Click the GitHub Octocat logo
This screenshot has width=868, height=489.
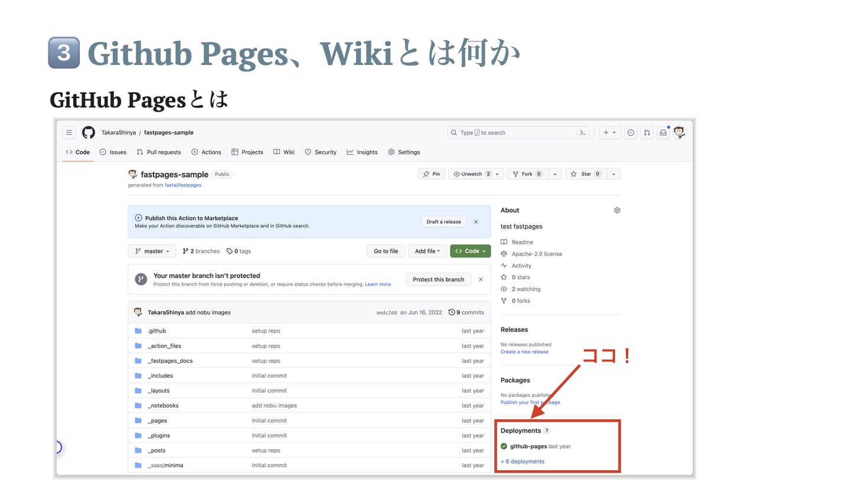tap(89, 133)
